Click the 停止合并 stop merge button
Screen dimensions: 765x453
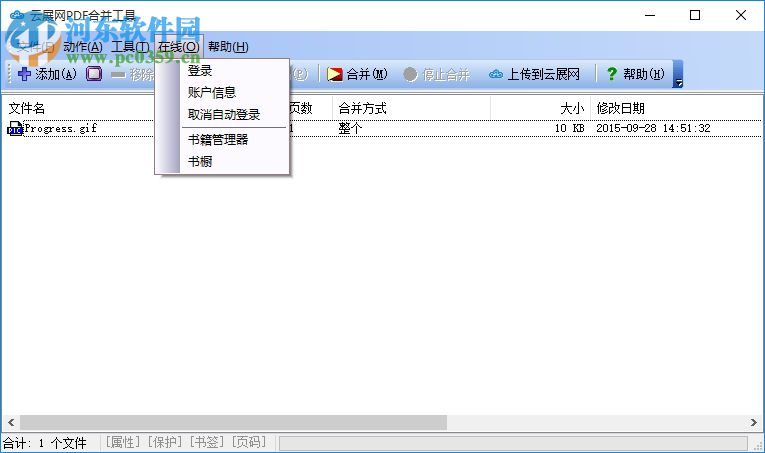pyautogui.click(x=437, y=74)
